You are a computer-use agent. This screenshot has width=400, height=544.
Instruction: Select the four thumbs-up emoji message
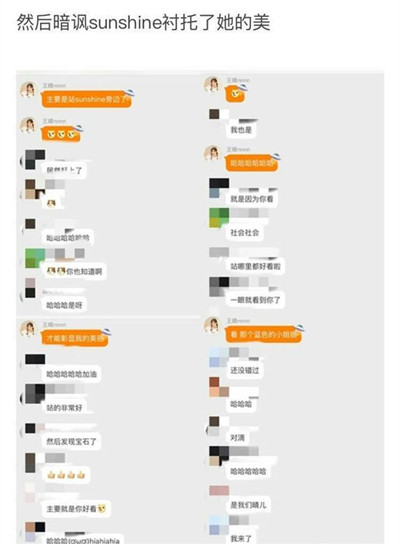point(66,474)
